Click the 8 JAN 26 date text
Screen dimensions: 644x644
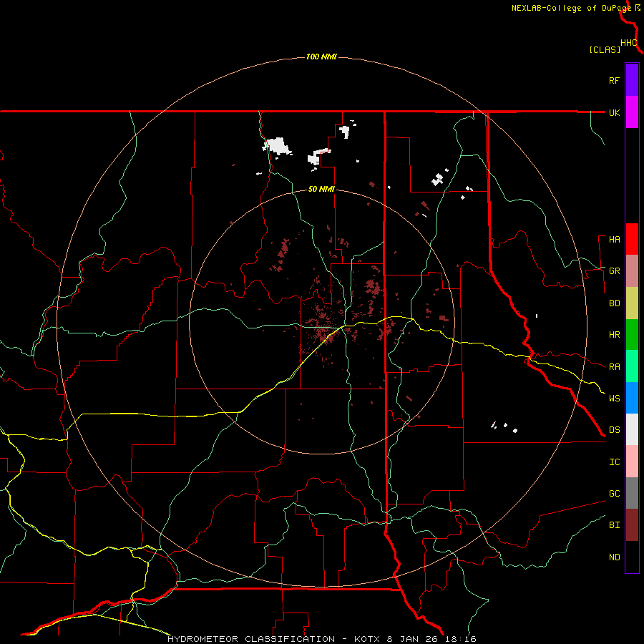412,639
